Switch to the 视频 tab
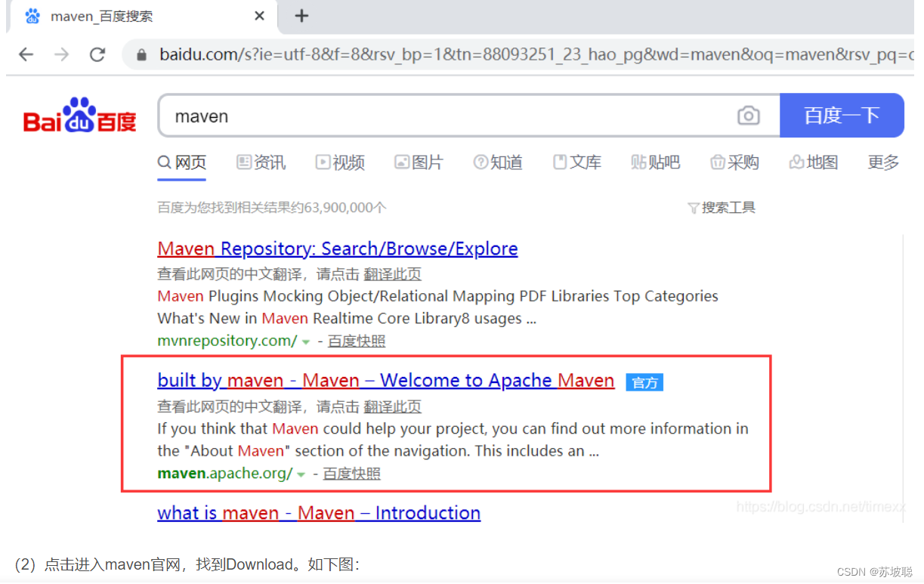Viewport: 924px width, 584px height. click(x=340, y=162)
